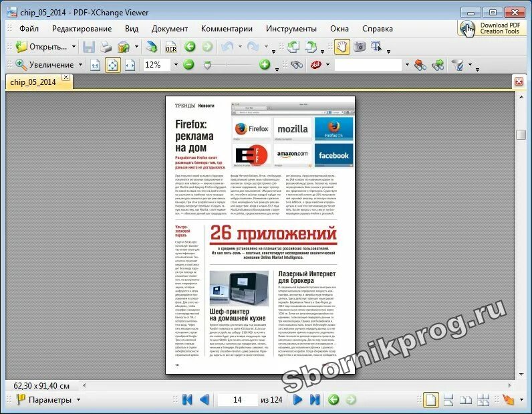Rotate page counterclockwise
Image resolution: width=532 pixels, height=414 pixels.
point(293,47)
